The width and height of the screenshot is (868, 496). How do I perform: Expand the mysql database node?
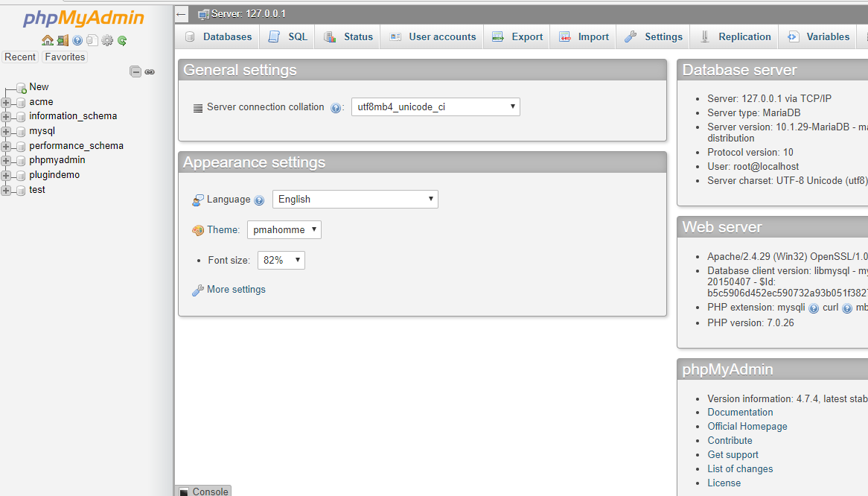click(x=6, y=132)
